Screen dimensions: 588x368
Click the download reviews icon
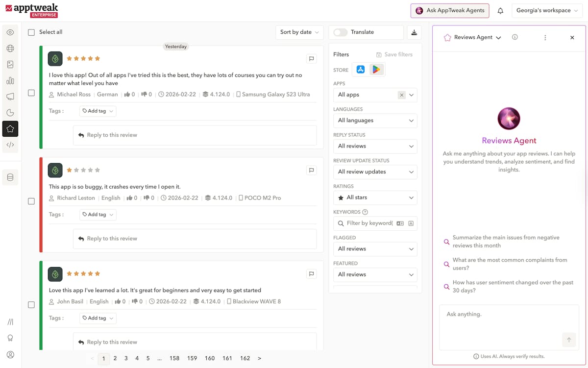pos(414,32)
